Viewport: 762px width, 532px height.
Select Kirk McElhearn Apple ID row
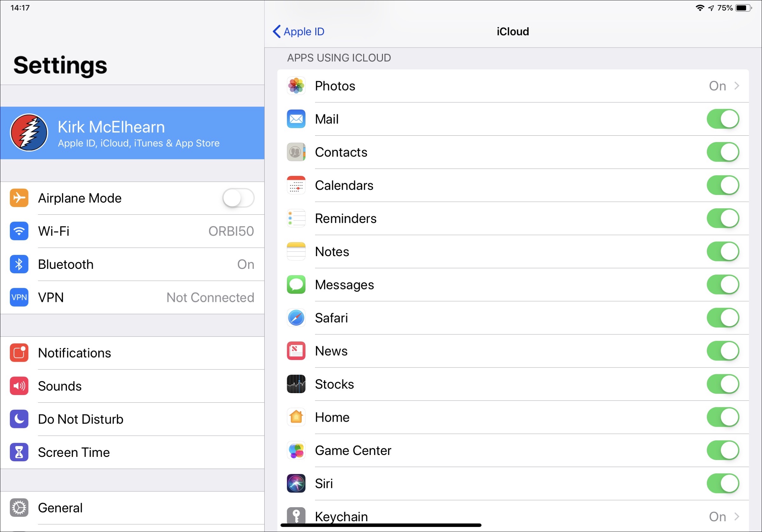pos(132,133)
